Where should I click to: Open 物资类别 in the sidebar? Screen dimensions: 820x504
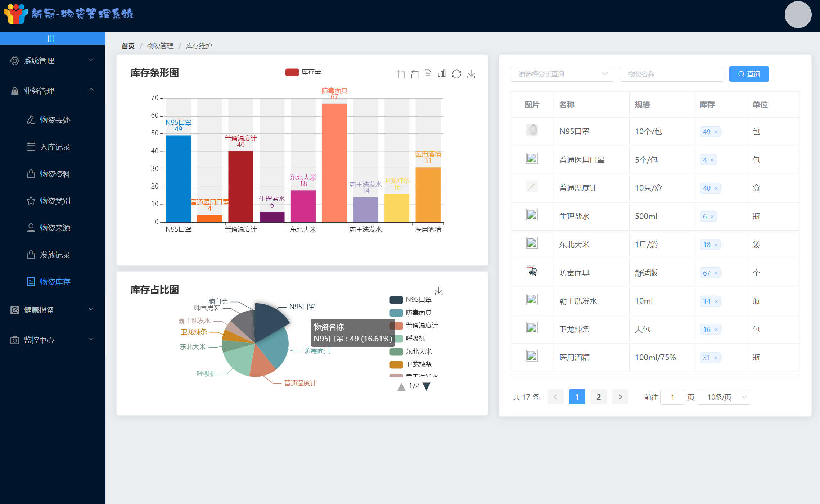coord(53,201)
